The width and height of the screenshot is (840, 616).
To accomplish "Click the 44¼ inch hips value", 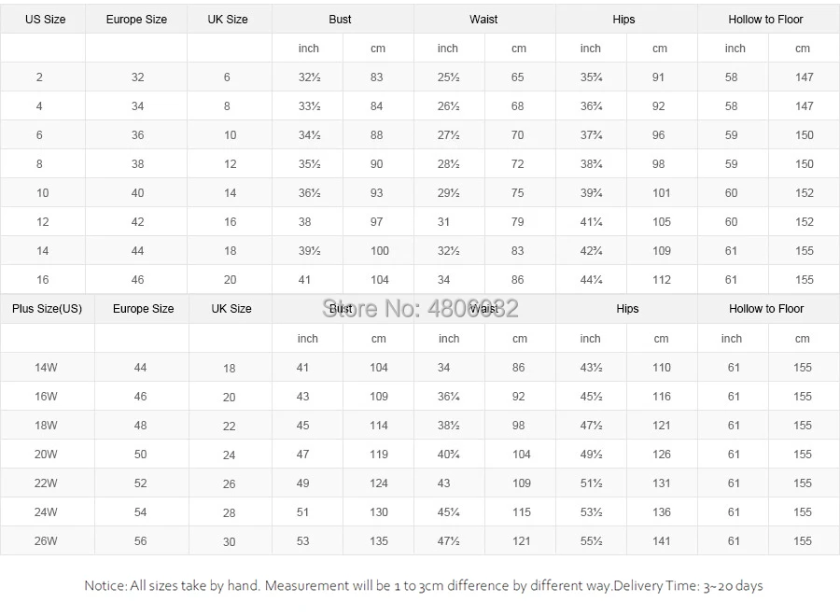I will (x=591, y=280).
